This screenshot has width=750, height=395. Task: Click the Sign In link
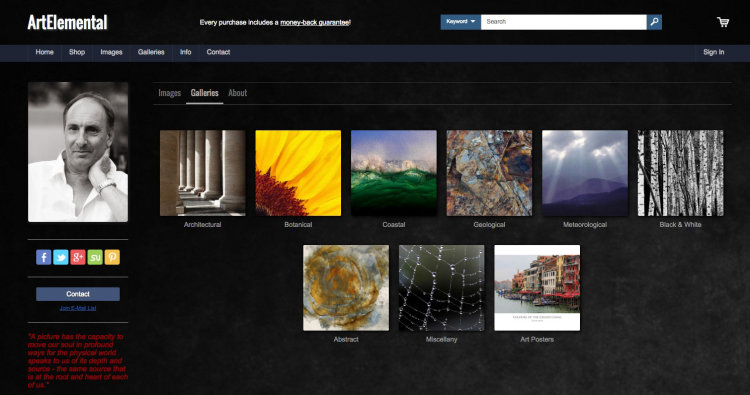[x=714, y=52]
